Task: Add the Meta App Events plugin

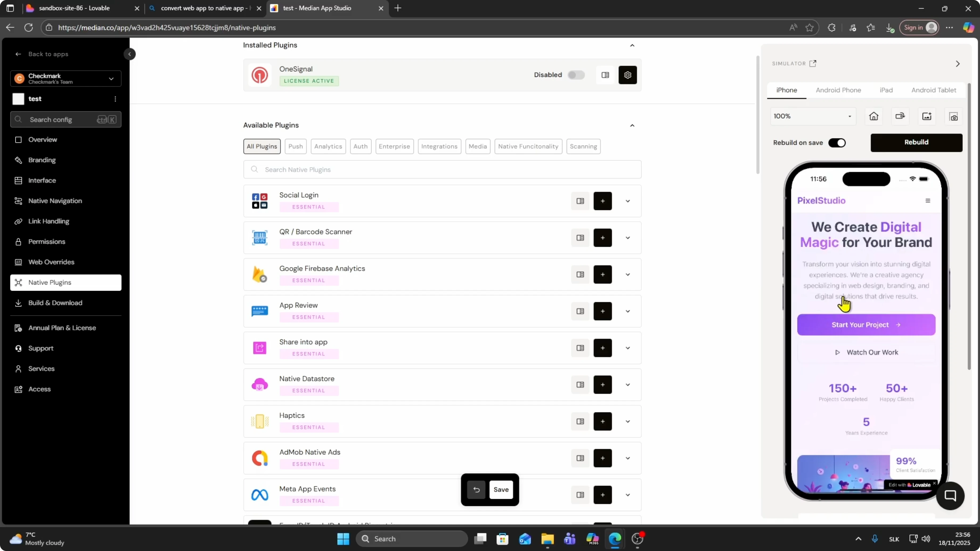Action: (x=603, y=495)
